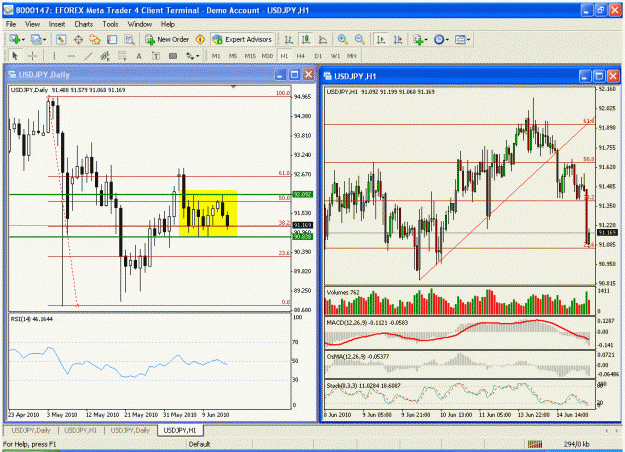Image resolution: width=625 pixels, height=452 pixels.
Task: Switch to the active USDJPY,H1 bottom tab
Action: [180, 430]
